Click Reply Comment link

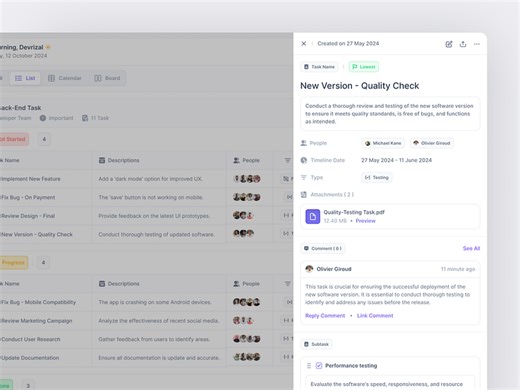(x=325, y=316)
